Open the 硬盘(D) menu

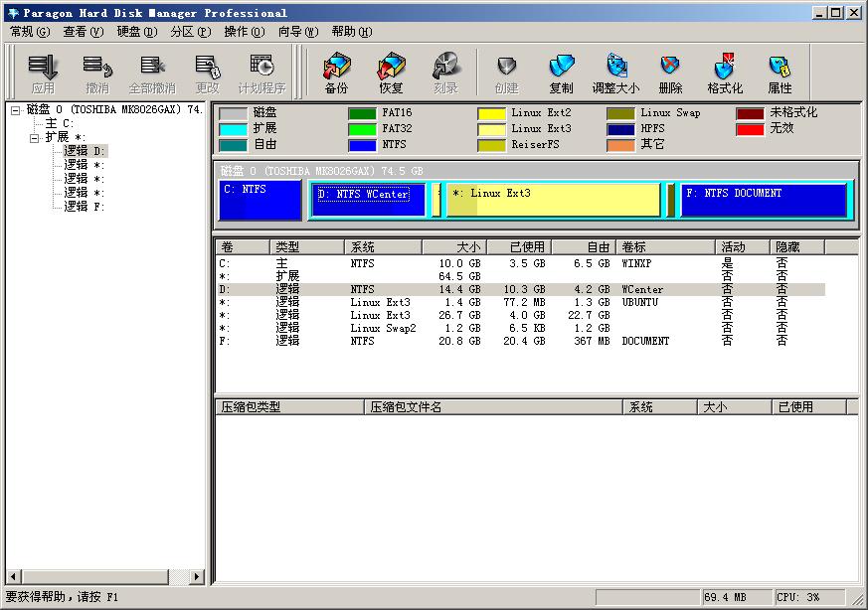point(137,32)
